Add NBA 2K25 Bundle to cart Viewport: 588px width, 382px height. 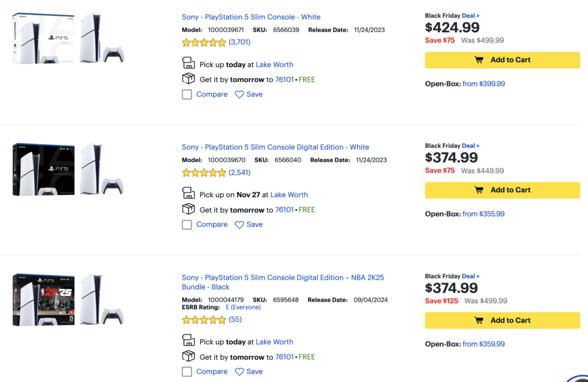tap(502, 321)
